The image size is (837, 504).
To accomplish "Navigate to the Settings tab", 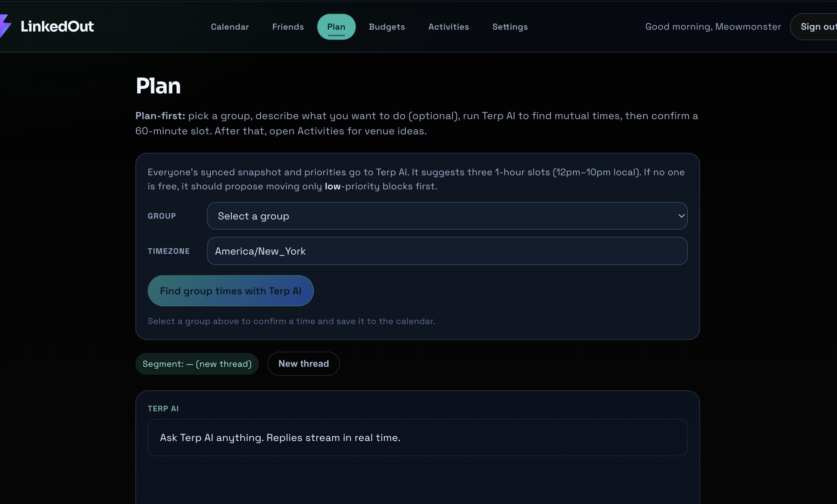I will click(510, 27).
